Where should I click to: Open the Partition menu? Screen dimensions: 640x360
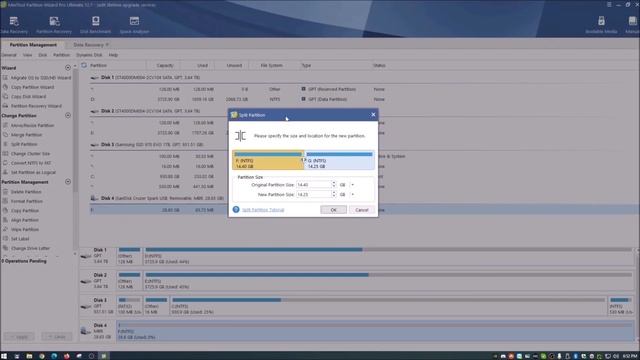(61, 55)
